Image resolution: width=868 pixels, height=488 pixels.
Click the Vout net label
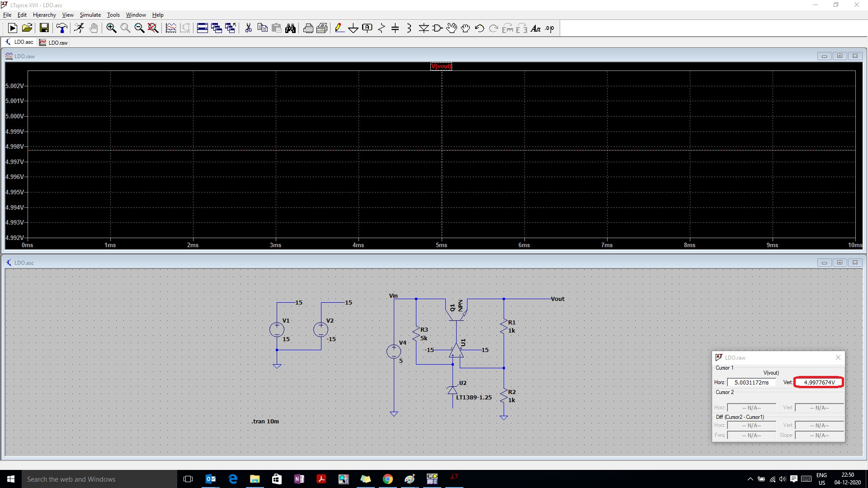click(x=557, y=299)
